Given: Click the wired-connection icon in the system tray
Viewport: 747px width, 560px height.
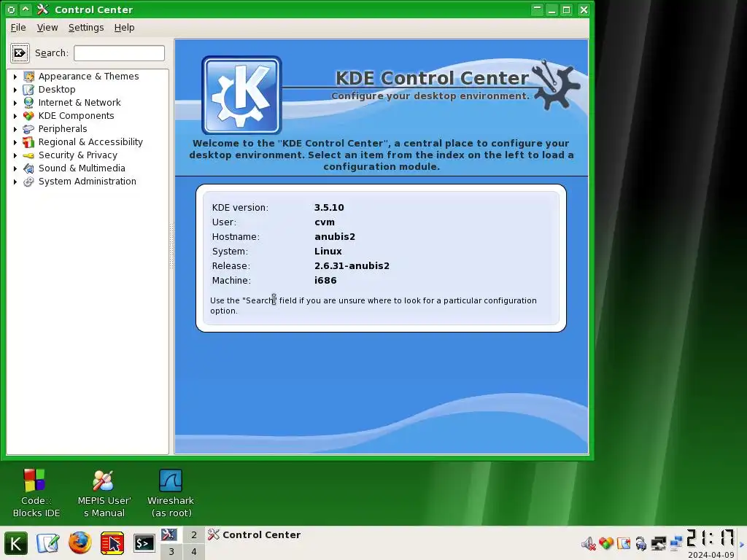Looking at the screenshot, I should tap(659, 543).
